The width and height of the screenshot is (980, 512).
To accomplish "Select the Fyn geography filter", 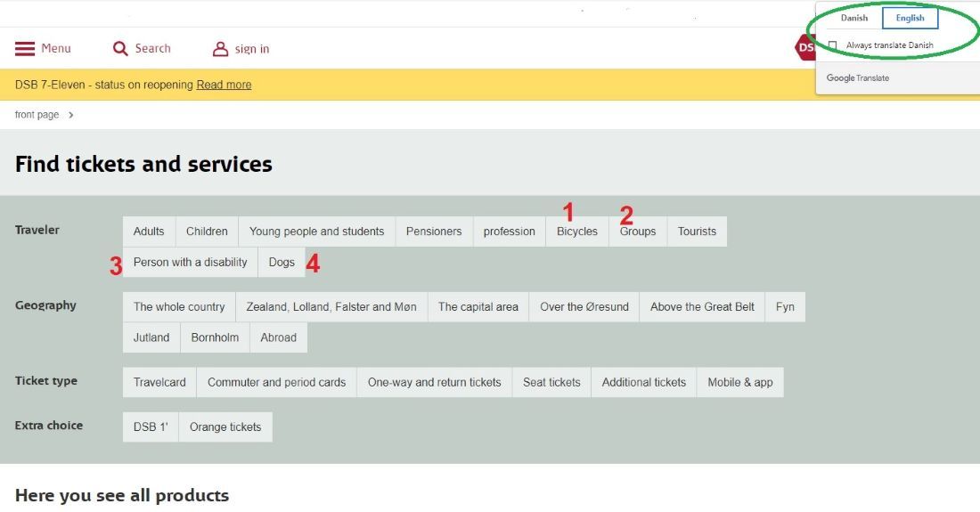I will [x=785, y=307].
